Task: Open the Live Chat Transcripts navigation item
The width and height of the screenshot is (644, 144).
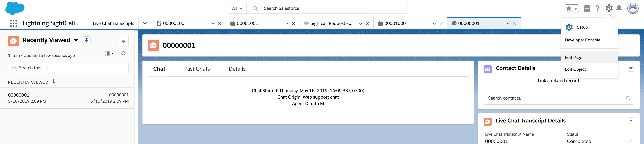Action: pos(114,23)
